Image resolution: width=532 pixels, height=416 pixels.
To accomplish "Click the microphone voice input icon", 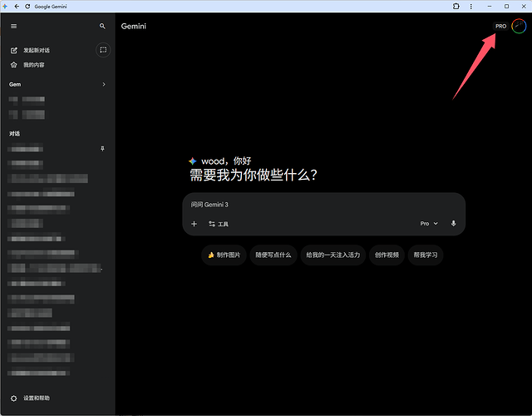I will (453, 224).
